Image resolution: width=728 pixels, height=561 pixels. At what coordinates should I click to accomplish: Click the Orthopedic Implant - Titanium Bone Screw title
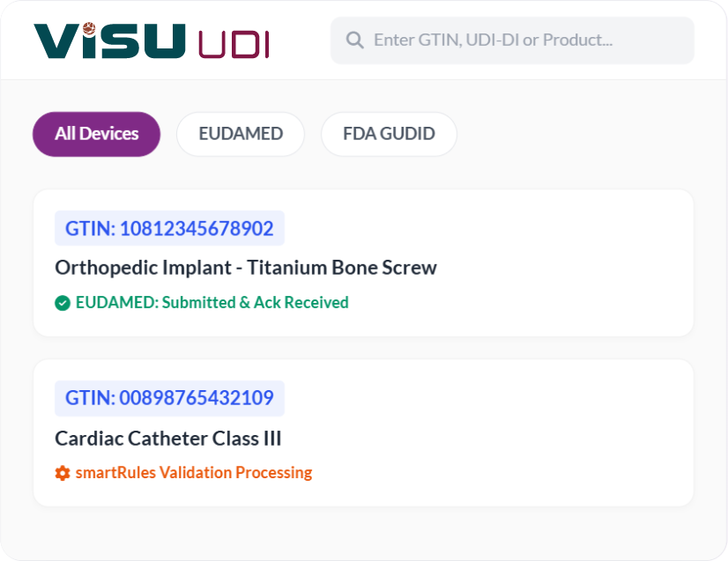point(246,267)
